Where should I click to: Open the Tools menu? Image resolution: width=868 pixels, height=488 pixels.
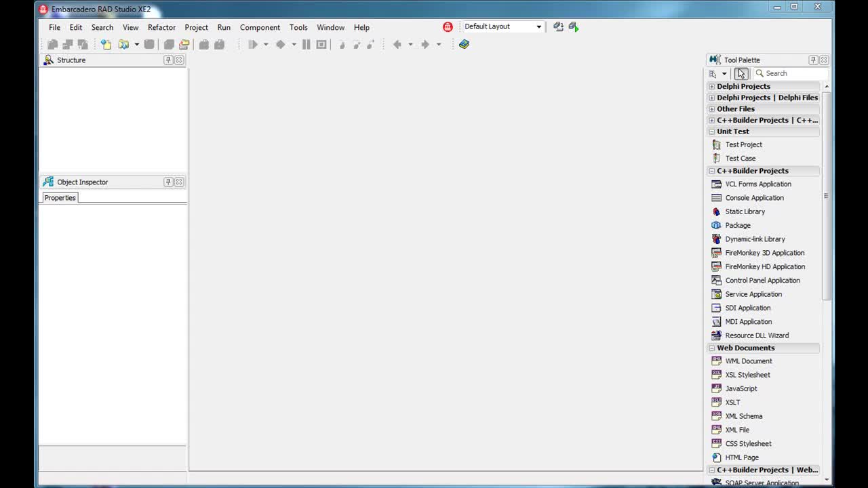click(298, 27)
